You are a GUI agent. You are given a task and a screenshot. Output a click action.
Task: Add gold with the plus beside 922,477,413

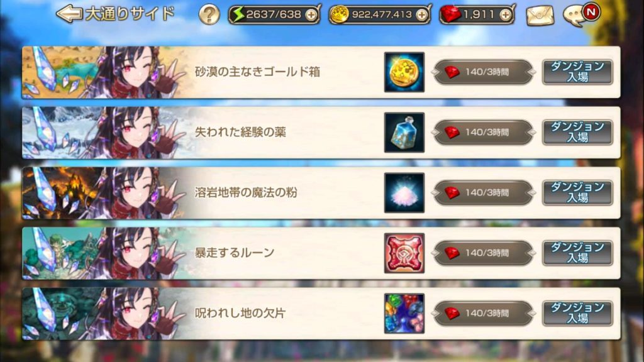click(421, 15)
